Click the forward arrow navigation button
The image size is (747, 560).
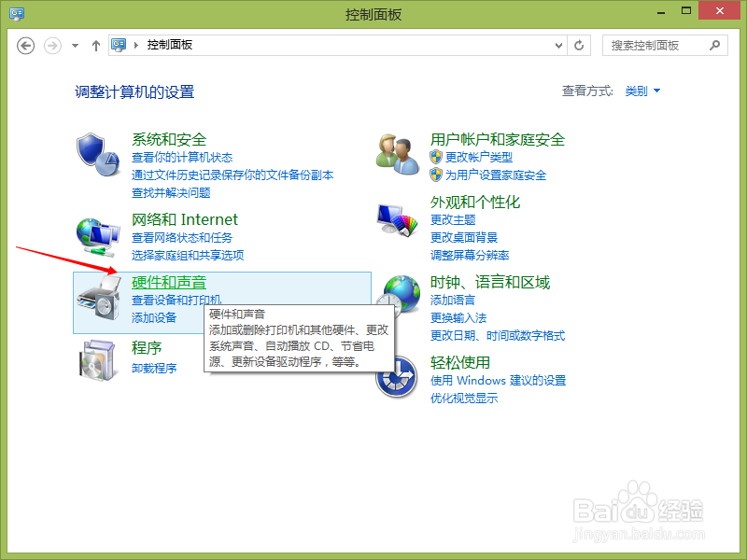52,46
